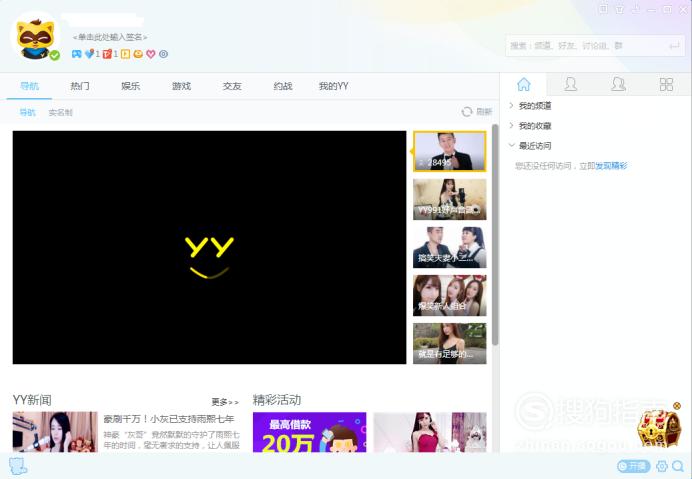Click the red T badge icon
The height and width of the screenshot is (479, 692).
tap(107, 54)
